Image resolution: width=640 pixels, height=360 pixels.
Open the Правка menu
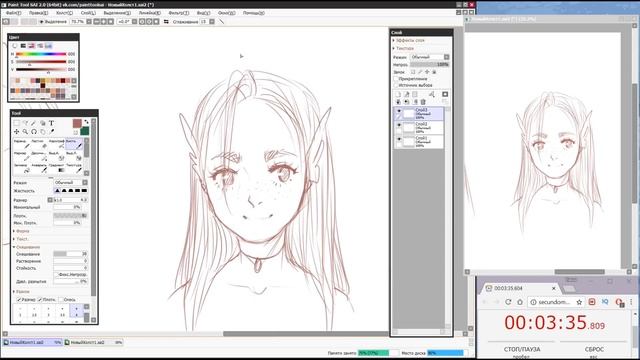[38, 13]
